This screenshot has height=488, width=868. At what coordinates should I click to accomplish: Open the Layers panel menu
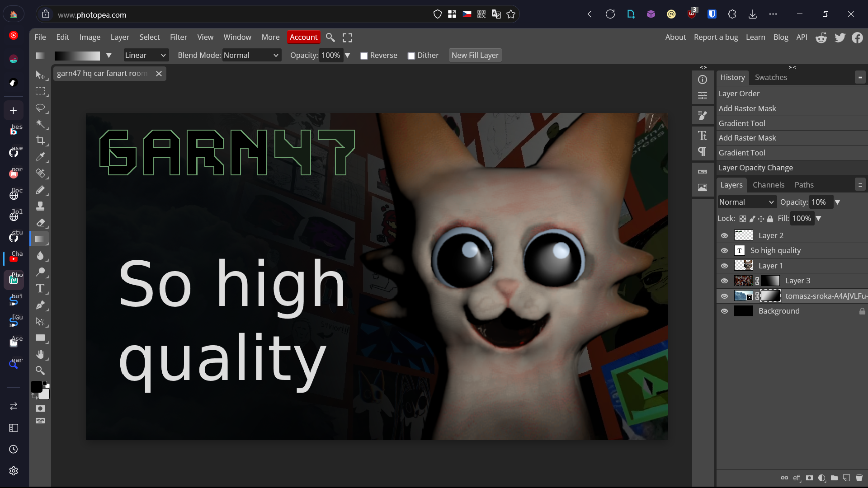pyautogui.click(x=860, y=185)
